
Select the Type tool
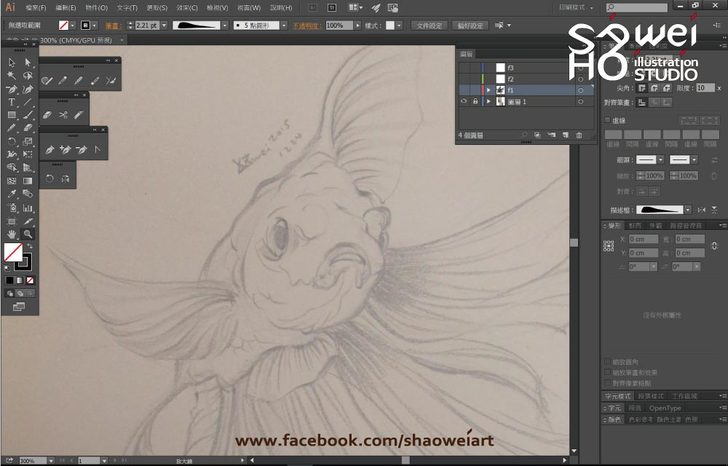(12, 102)
